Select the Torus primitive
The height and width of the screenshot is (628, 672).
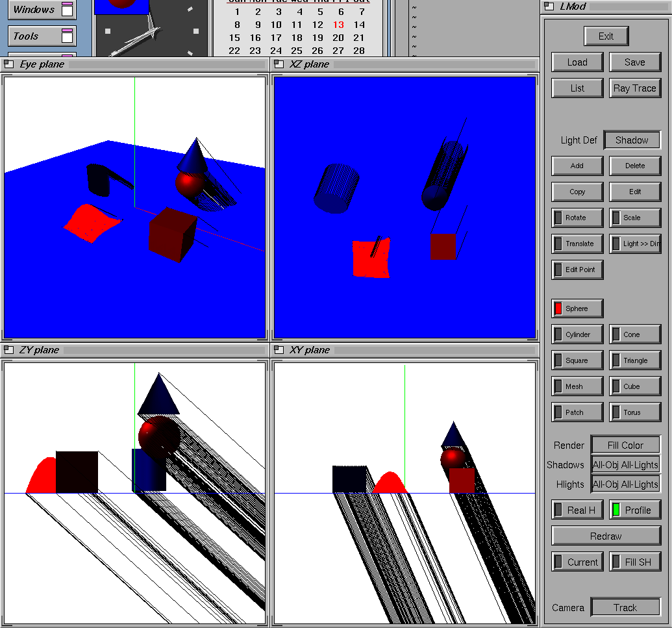635,412
